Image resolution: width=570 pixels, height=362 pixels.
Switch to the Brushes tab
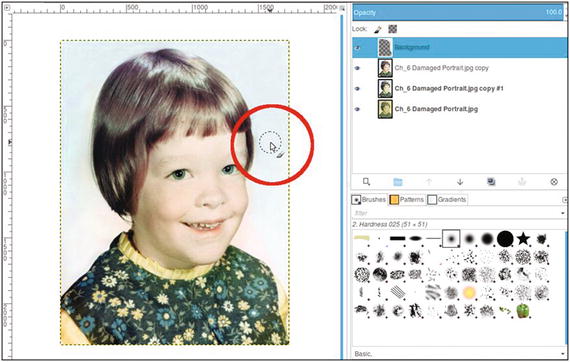tap(369, 200)
